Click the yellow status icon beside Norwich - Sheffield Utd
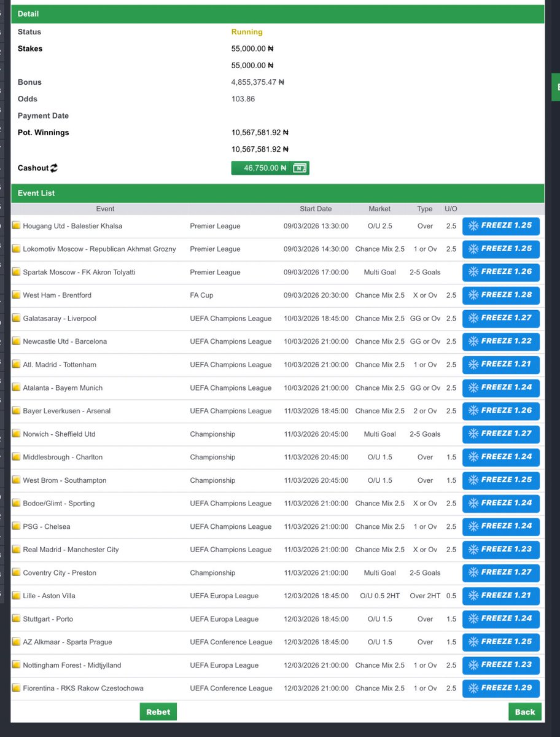This screenshot has width=560, height=737. click(x=16, y=434)
